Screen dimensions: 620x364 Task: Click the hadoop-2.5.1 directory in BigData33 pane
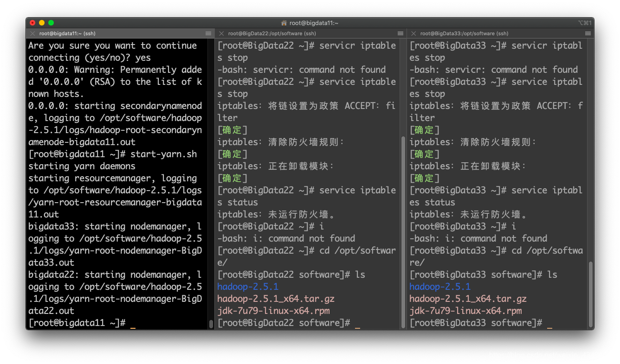pos(440,287)
